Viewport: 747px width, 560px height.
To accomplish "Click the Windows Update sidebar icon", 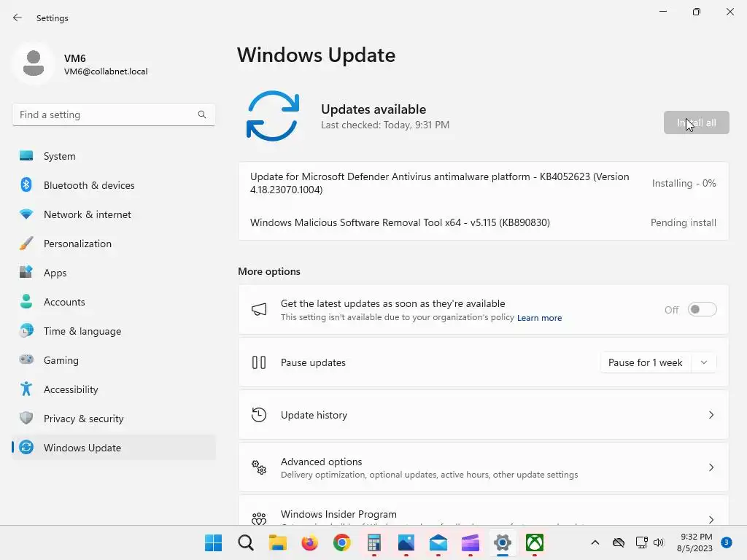I will tap(26, 447).
